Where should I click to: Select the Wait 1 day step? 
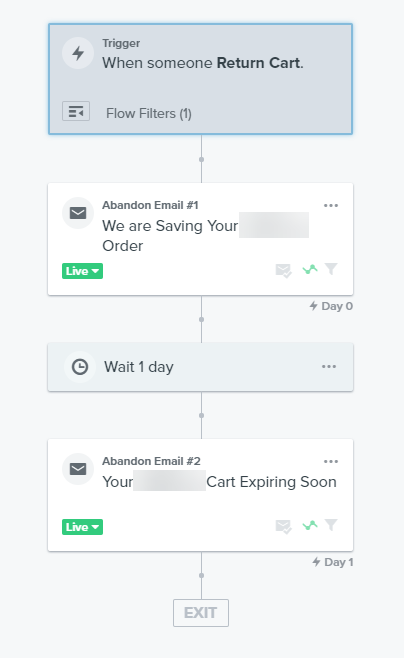click(x=201, y=367)
